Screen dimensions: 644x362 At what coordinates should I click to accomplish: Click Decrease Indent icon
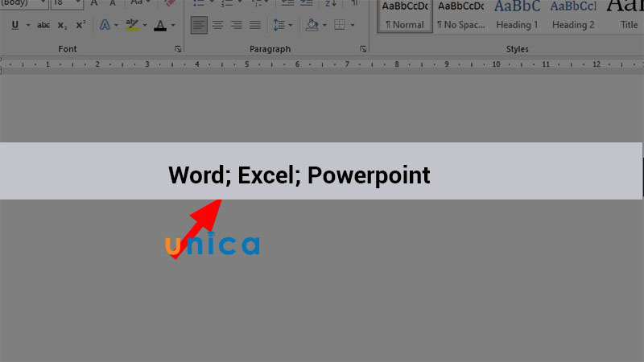(287, 3)
